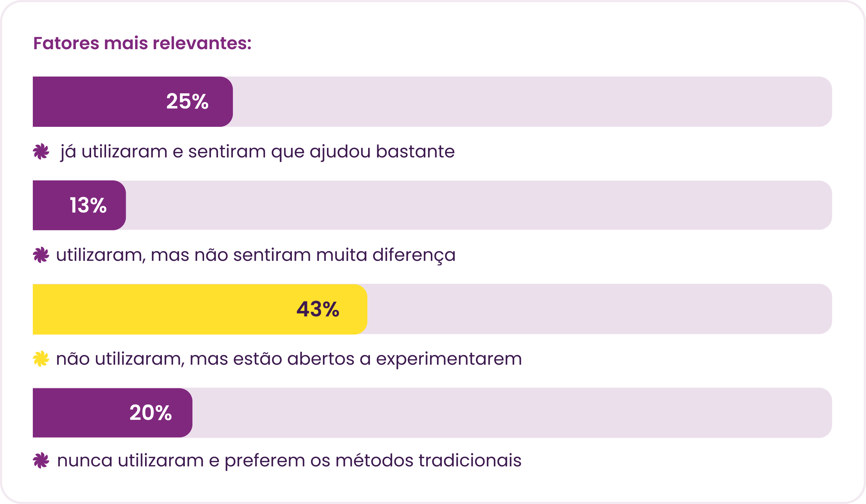Select text 'nunca utilizaram e preferem os métodos tradicionais'

[289, 461]
